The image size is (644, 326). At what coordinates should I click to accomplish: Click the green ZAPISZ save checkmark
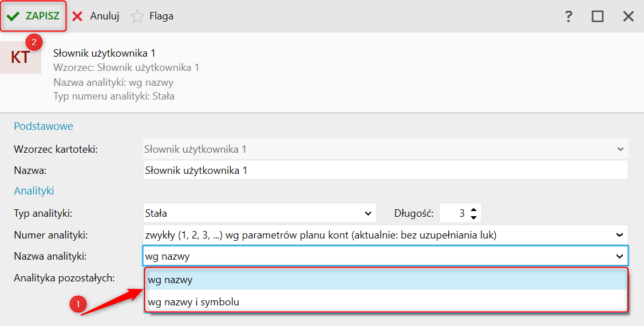(13, 16)
